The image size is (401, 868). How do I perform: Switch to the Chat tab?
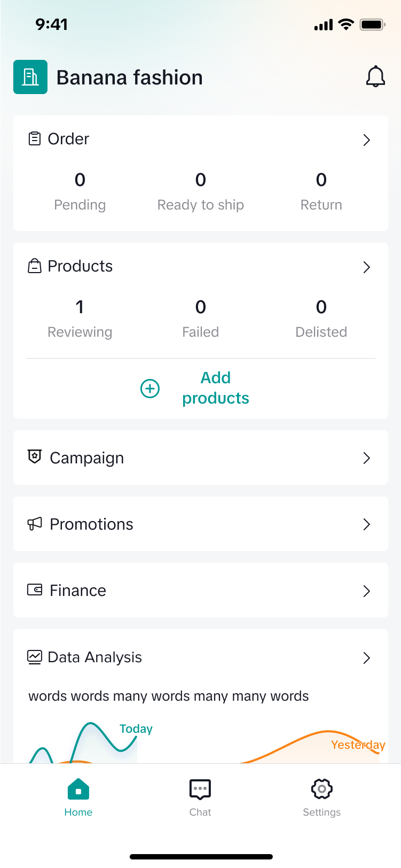[200, 797]
